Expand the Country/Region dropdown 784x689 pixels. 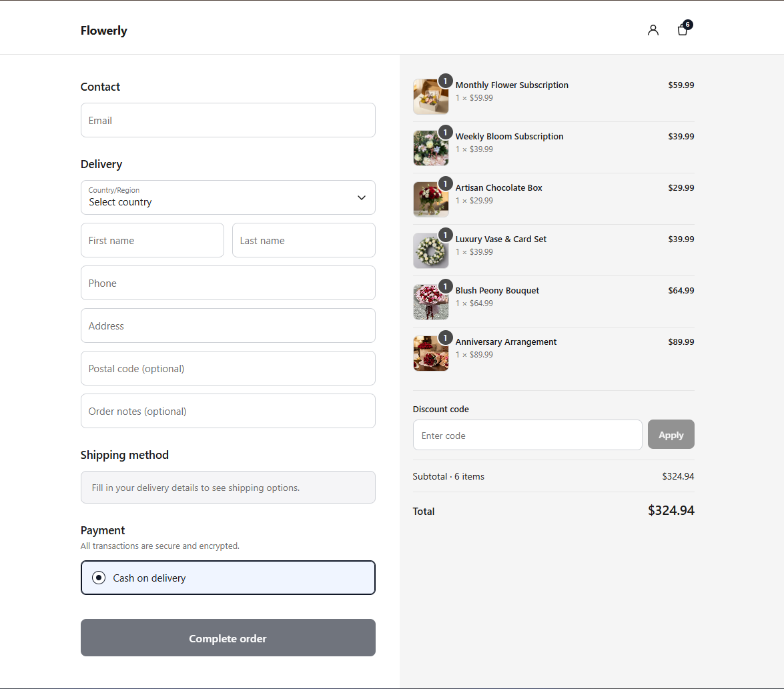pyautogui.click(x=228, y=197)
